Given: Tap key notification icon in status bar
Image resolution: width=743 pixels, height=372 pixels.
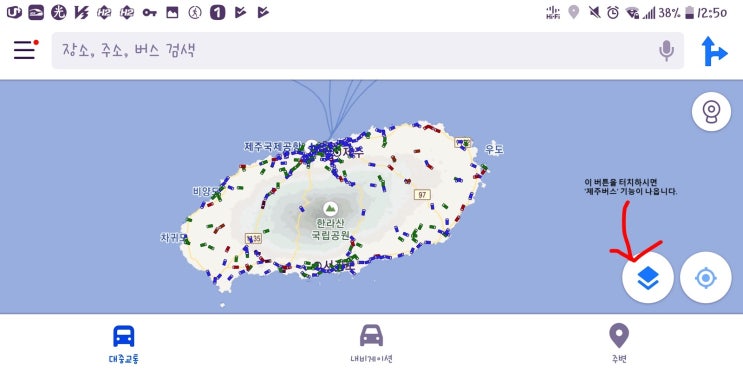Looking at the screenshot, I should pos(149,13).
